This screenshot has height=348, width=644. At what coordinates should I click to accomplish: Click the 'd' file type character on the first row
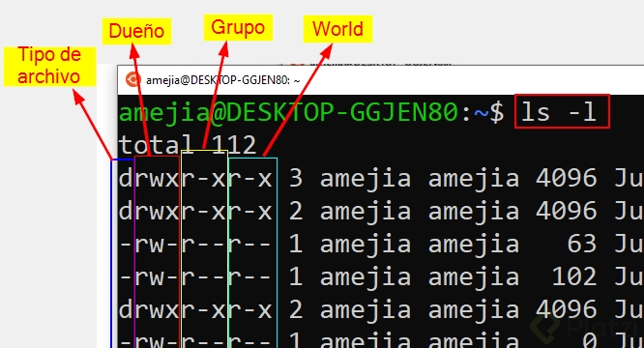[x=126, y=178]
